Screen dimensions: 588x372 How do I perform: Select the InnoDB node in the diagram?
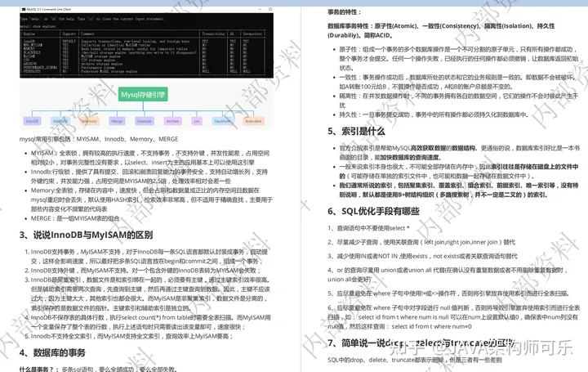(32, 121)
